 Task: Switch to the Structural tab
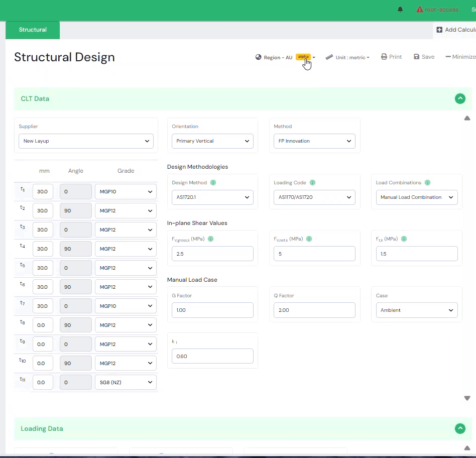(33, 30)
